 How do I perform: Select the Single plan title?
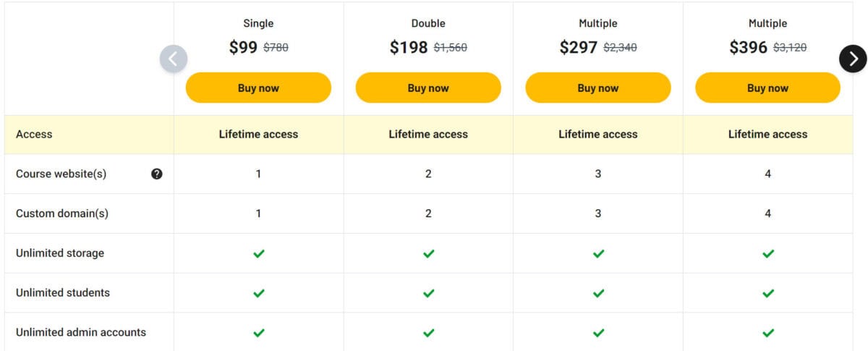[x=258, y=24]
